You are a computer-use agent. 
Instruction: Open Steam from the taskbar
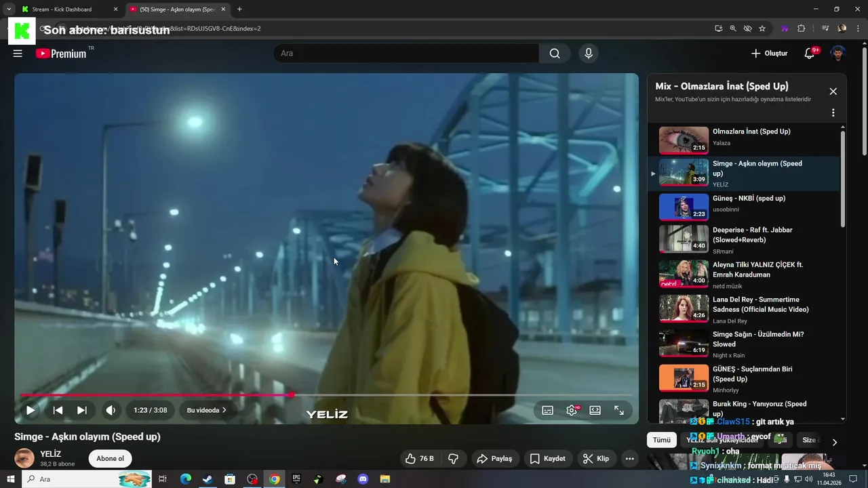click(x=208, y=479)
